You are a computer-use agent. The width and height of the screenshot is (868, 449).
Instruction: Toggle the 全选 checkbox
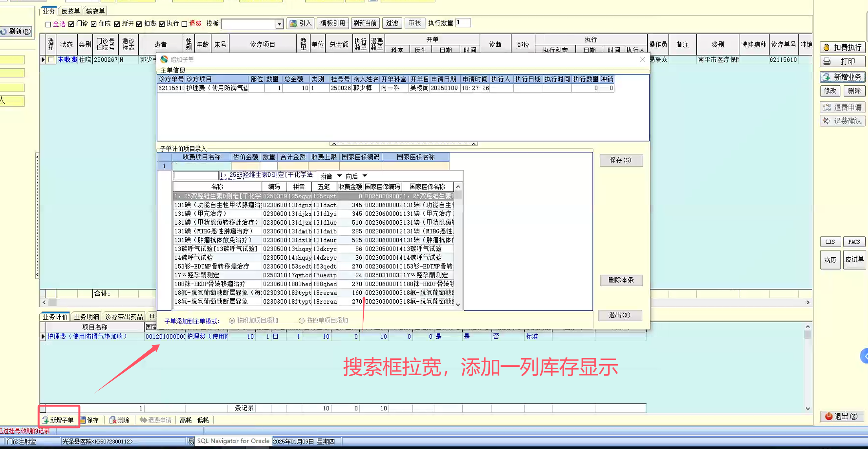click(48, 24)
